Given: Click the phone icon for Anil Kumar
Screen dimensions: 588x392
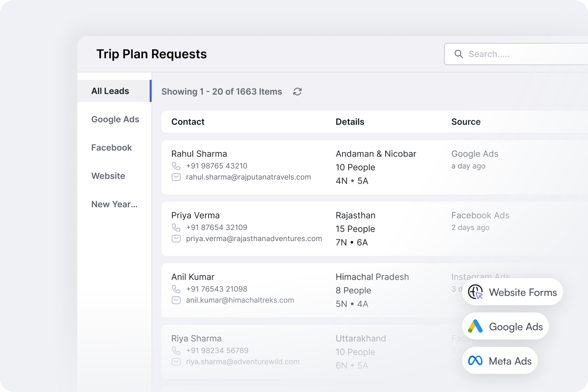Looking at the screenshot, I should click(176, 289).
